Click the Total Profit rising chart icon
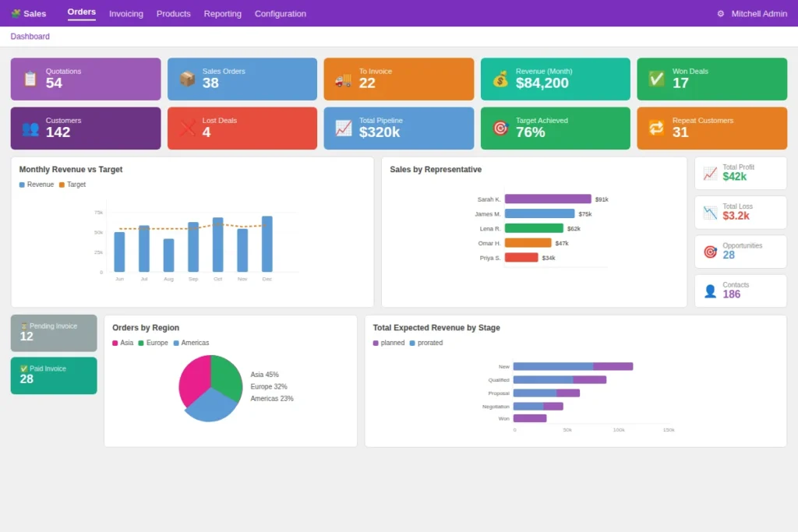The height and width of the screenshot is (532, 798). [710, 174]
